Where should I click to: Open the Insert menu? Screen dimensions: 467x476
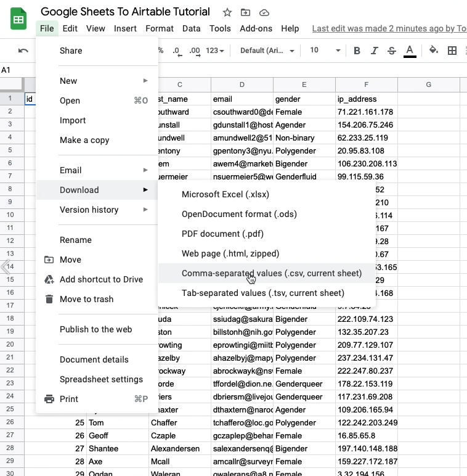click(125, 28)
